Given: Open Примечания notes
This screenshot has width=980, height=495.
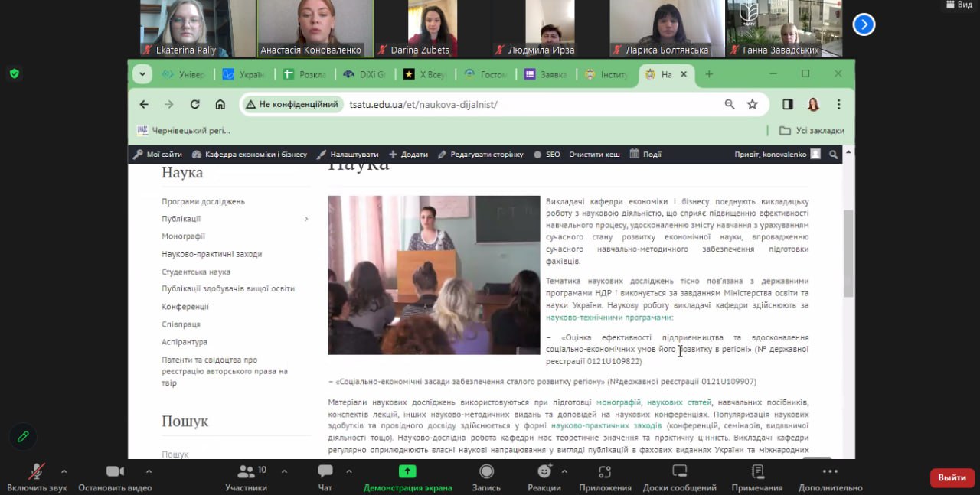Looking at the screenshot, I should click(757, 477).
